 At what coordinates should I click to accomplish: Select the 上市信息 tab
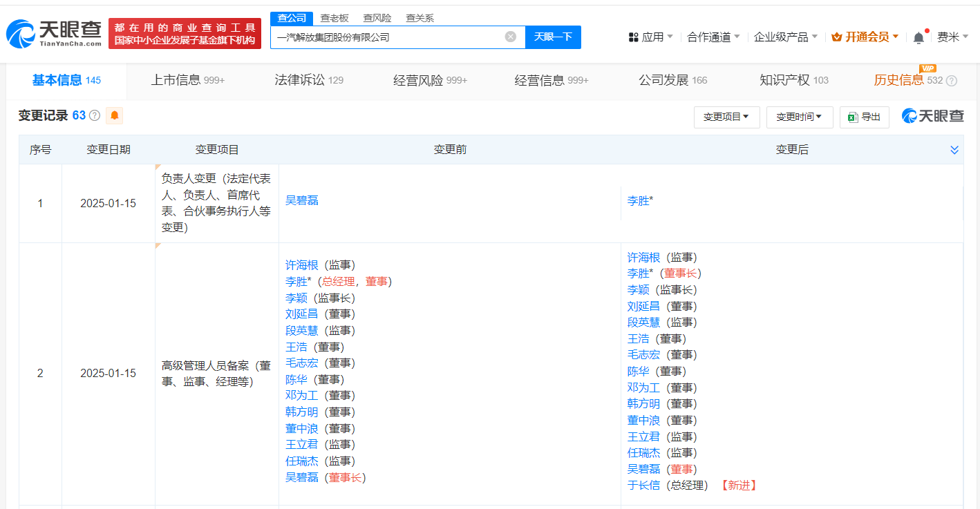click(188, 80)
